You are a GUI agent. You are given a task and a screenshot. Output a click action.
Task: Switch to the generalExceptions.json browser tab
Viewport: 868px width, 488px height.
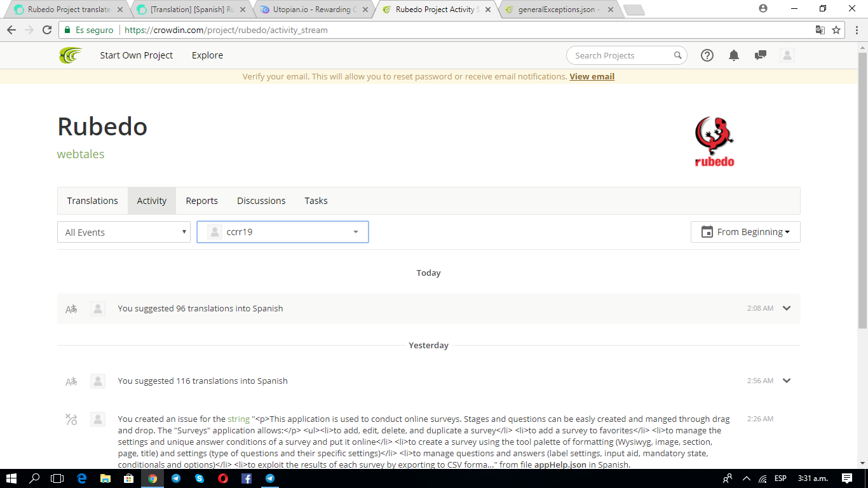pos(559,10)
